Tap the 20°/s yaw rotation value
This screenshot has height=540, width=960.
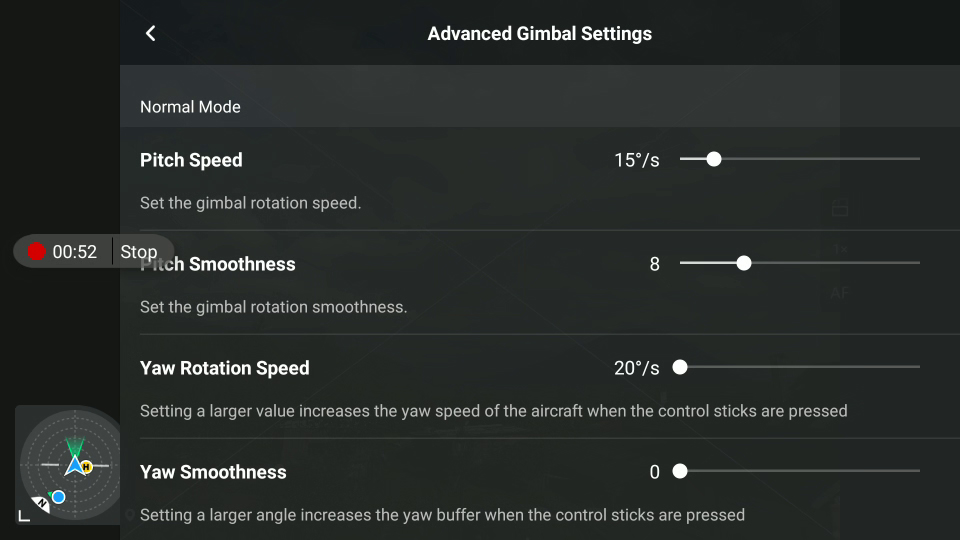tap(637, 369)
